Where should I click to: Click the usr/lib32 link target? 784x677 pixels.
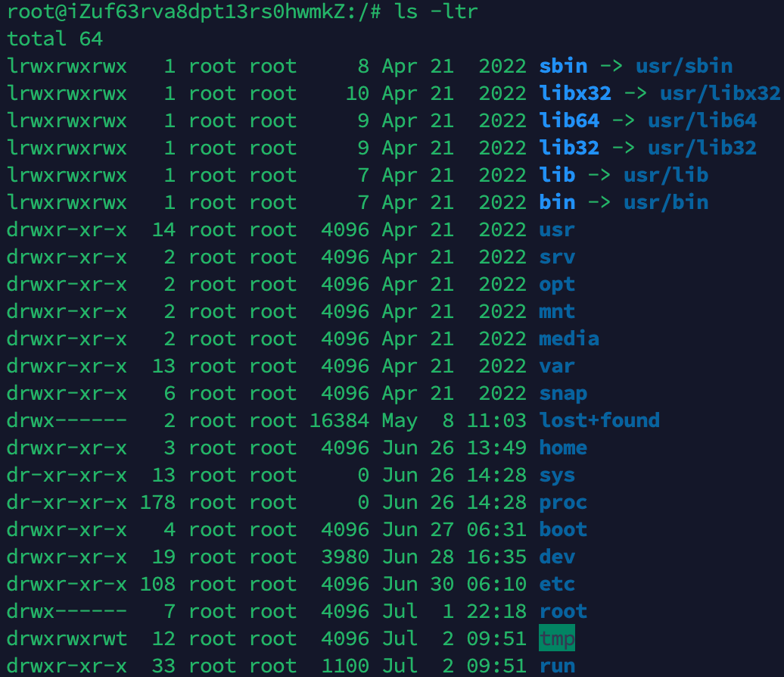pyautogui.click(x=702, y=148)
